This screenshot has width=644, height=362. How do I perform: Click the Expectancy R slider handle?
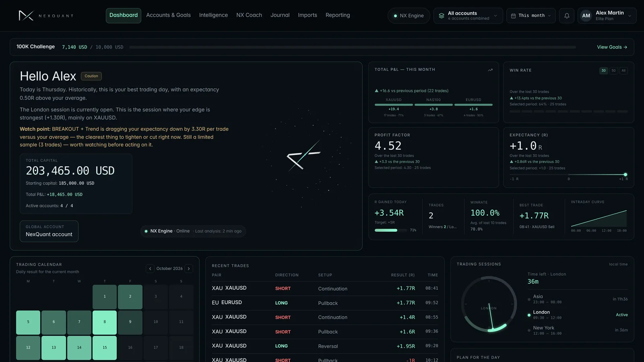(625, 175)
